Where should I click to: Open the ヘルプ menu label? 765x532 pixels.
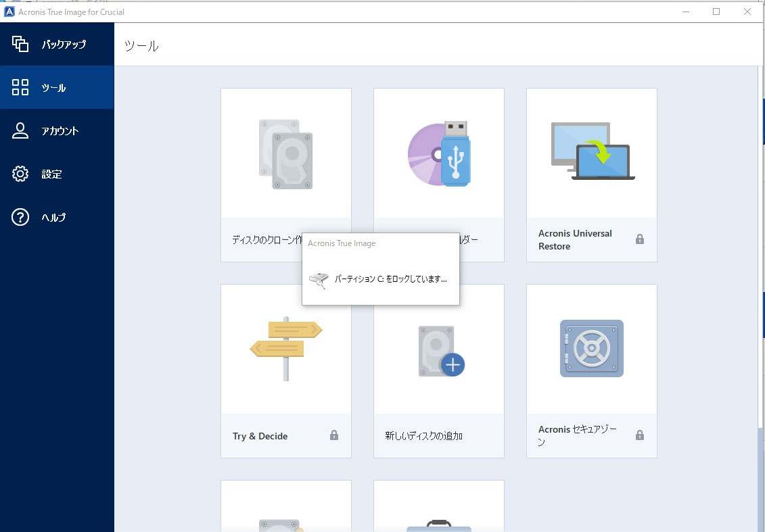53,218
